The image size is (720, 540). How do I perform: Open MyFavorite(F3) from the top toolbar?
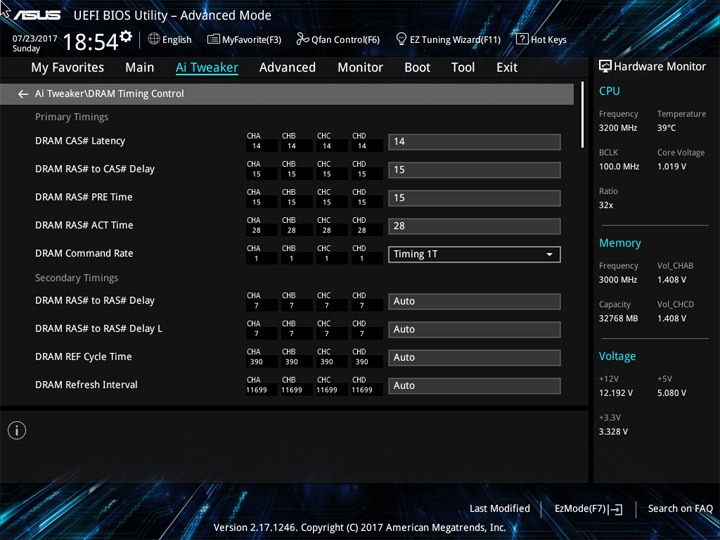(x=244, y=40)
